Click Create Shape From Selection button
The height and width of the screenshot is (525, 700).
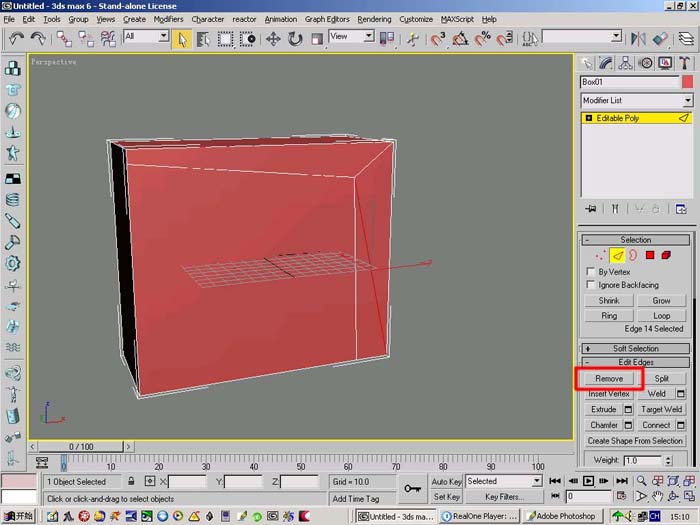coord(635,441)
